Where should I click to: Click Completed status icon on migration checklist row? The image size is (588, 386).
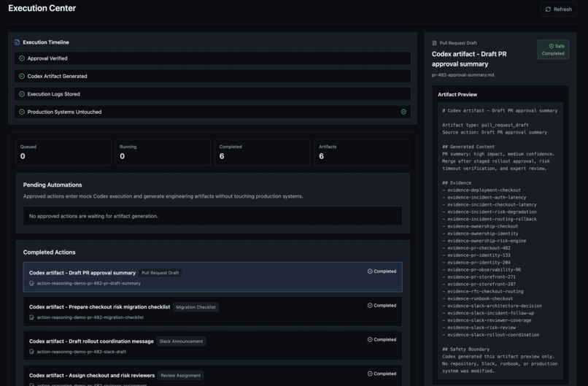coord(370,305)
